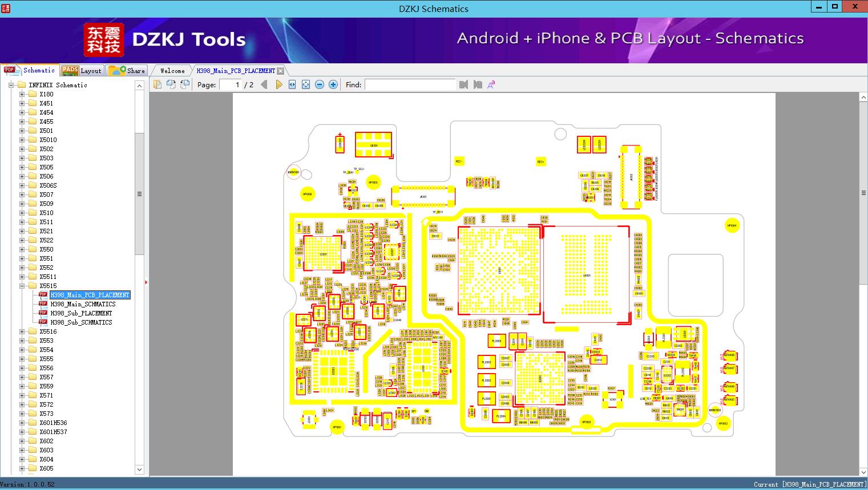This screenshot has height=490, width=868.
Task: Select H398_Main_PCB_PLACEMENT in tree
Action: pos(90,295)
